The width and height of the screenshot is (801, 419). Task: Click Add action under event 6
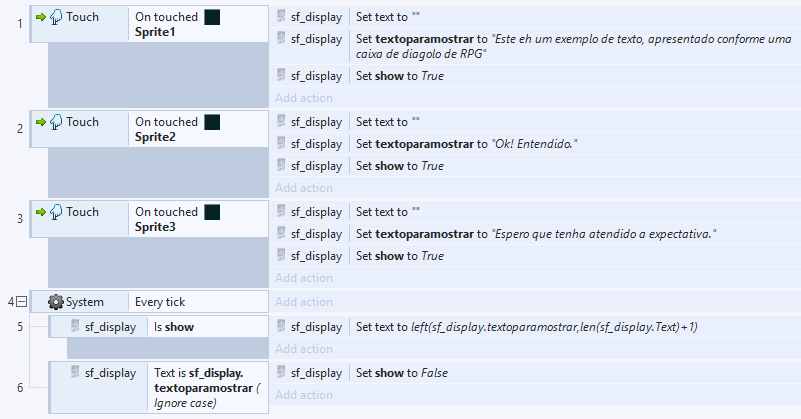[x=303, y=395]
